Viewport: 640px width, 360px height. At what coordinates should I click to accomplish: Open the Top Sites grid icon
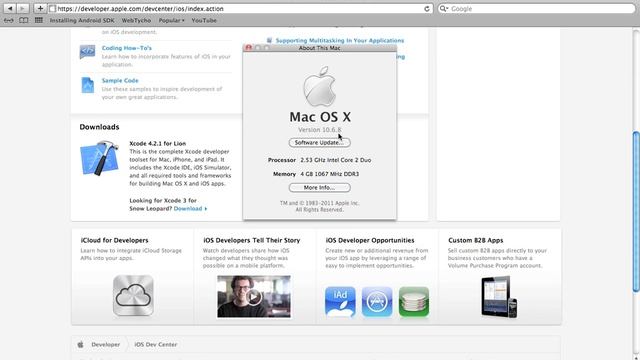point(39,20)
